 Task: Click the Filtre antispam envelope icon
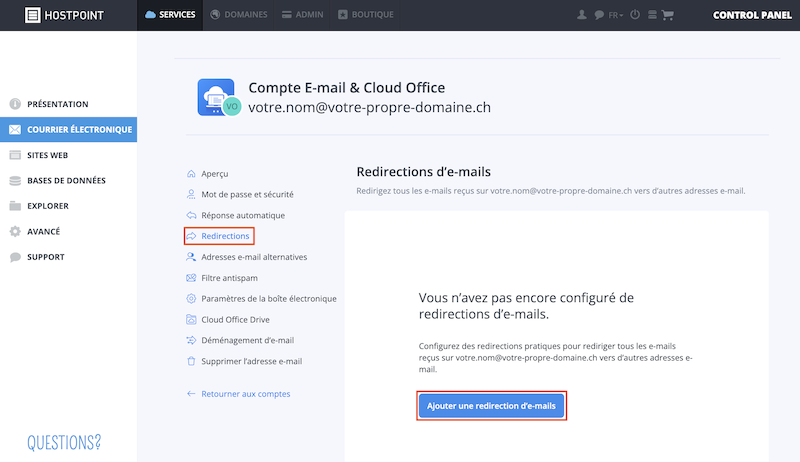(x=191, y=278)
